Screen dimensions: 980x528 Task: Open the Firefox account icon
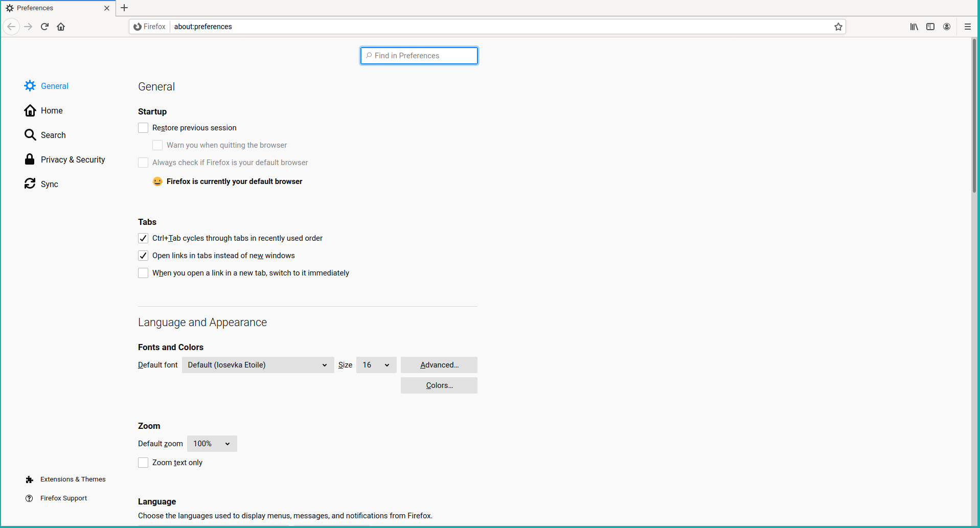tap(947, 27)
